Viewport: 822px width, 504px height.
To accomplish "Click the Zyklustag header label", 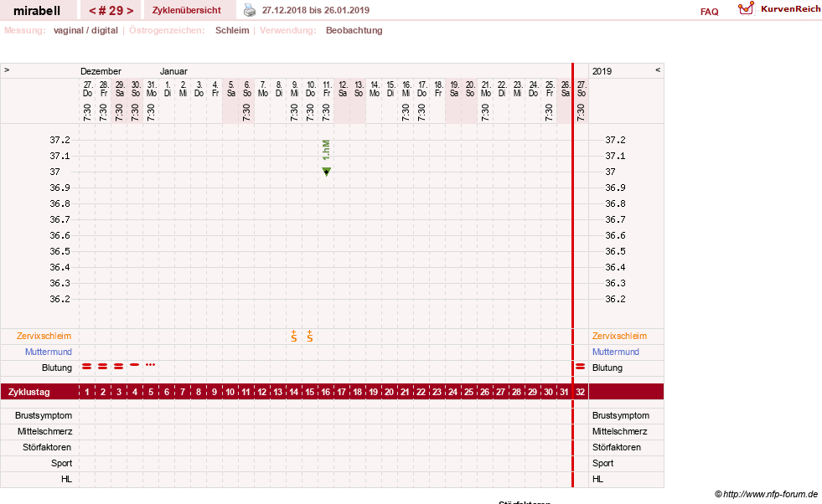I will click(x=28, y=392).
